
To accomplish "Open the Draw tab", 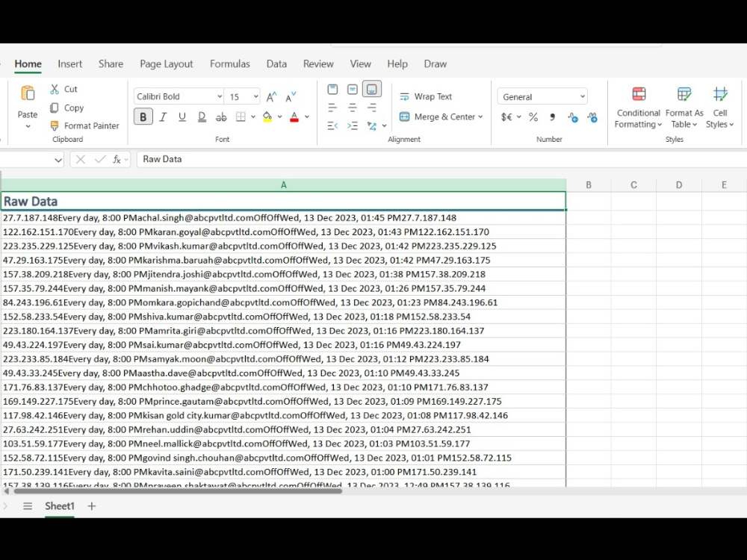I will [x=435, y=63].
